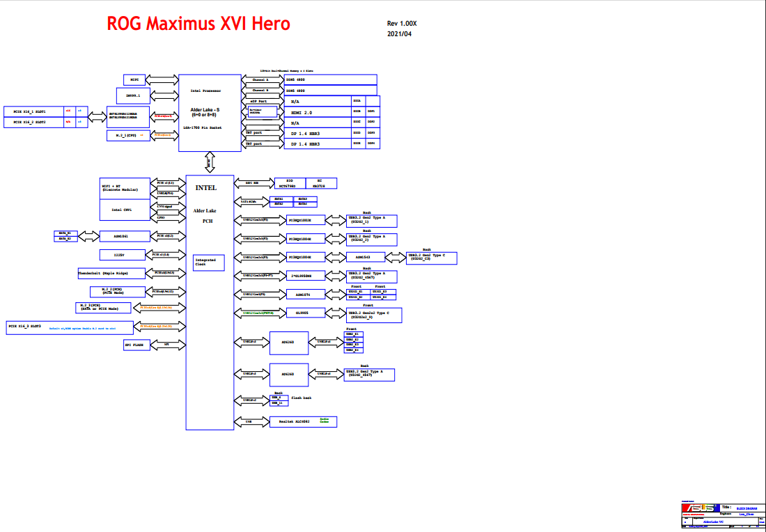Click the "Channel A" memory arrow label
Viewport: 766px width, 532px height.
pyautogui.click(x=260, y=79)
